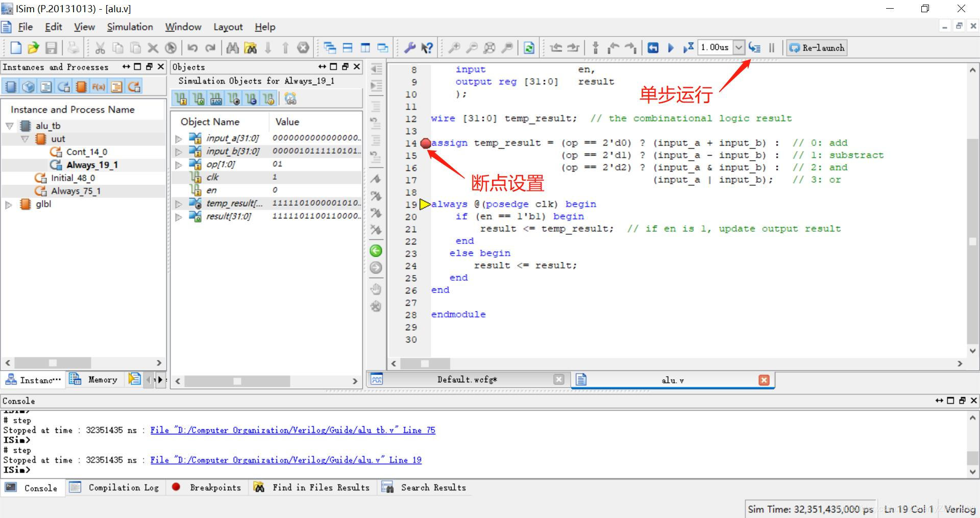The height and width of the screenshot is (518, 980).
Task: Open the Layout menu
Action: pyautogui.click(x=228, y=27)
